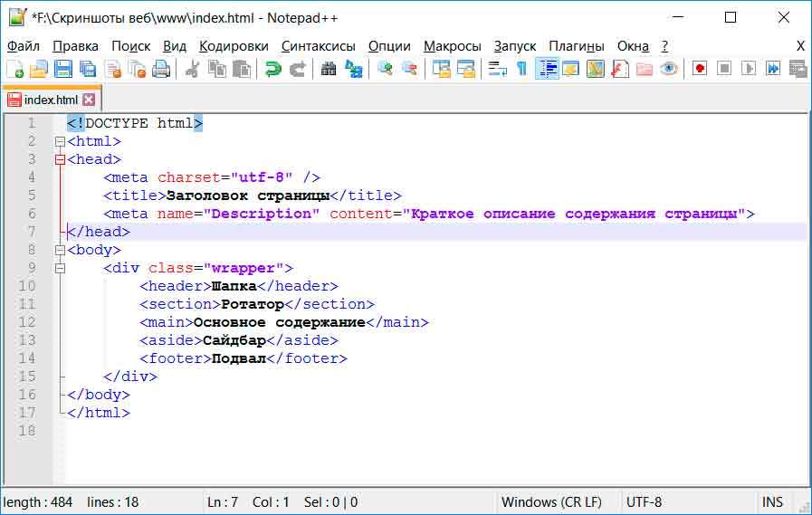812x515 pixels.
Task: Toggle word wrap in the toolbar
Action: pos(497,69)
